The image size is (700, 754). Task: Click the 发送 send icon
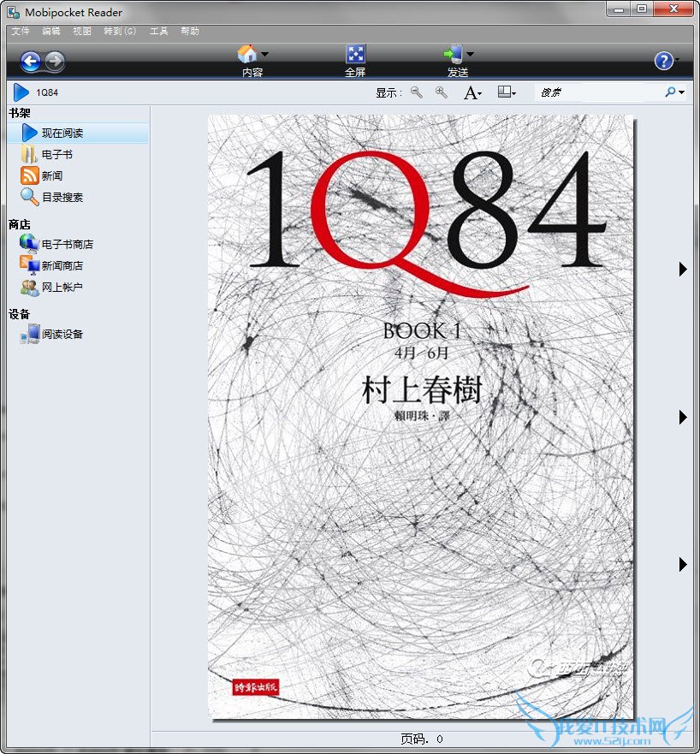click(x=454, y=55)
